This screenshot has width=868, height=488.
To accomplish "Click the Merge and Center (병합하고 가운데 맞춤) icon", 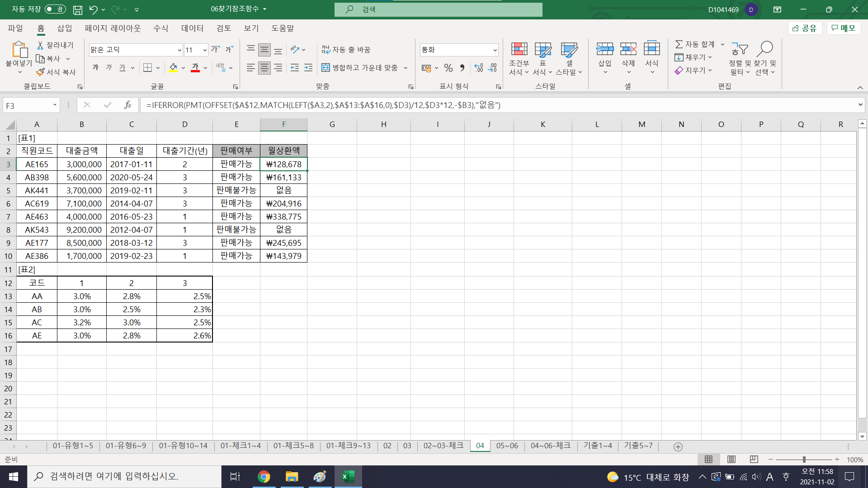I will tap(325, 68).
